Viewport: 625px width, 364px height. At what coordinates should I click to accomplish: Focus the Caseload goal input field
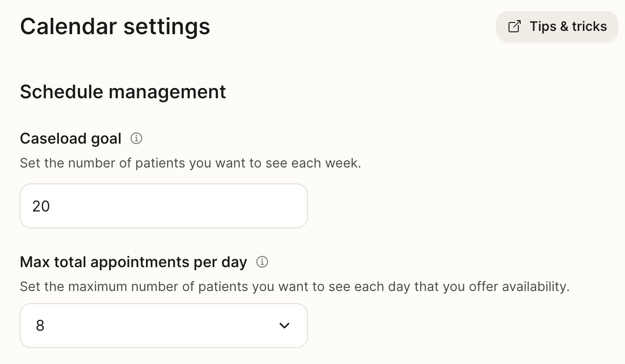(x=163, y=206)
